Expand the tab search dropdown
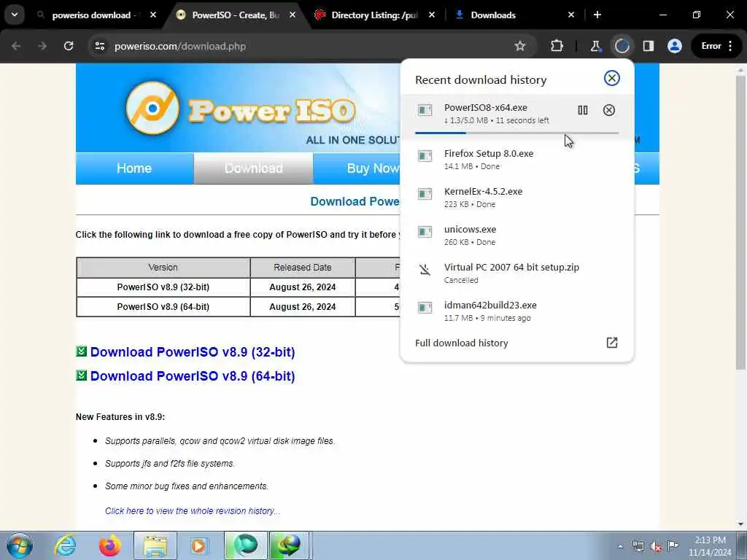The height and width of the screenshot is (560, 747). click(15, 15)
